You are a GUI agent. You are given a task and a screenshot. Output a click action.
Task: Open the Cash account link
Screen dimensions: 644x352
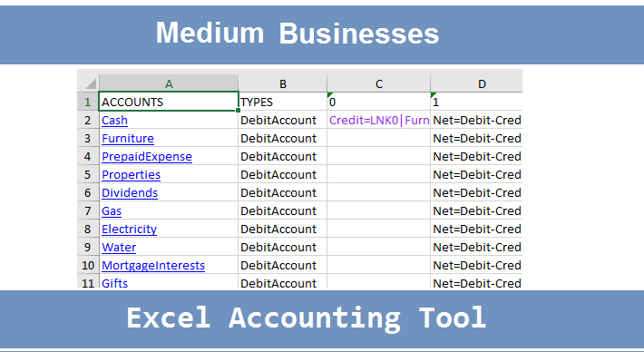pos(114,120)
